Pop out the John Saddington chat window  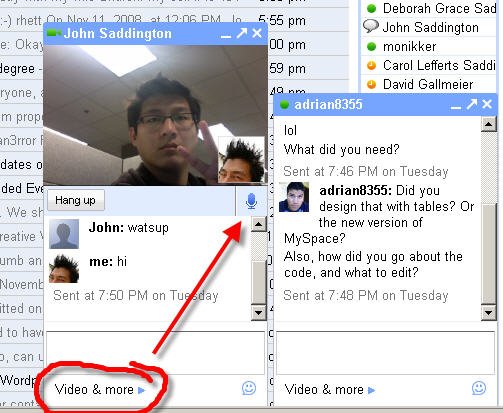point(242,33)
